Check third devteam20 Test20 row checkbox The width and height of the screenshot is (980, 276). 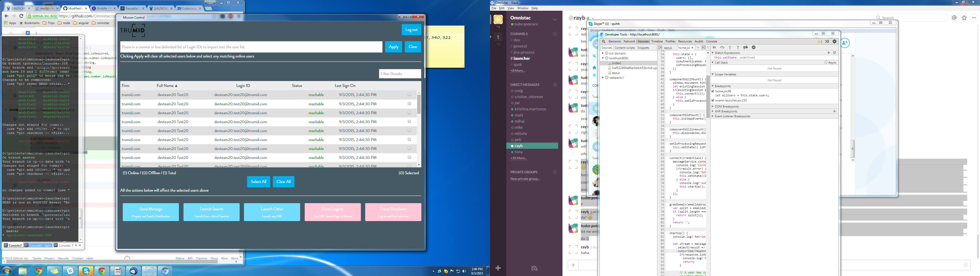click(409, 112)
